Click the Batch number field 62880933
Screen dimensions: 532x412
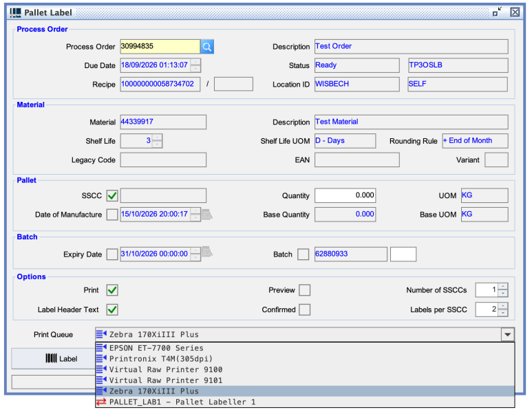pyautogui.click(x=351, y=254)
